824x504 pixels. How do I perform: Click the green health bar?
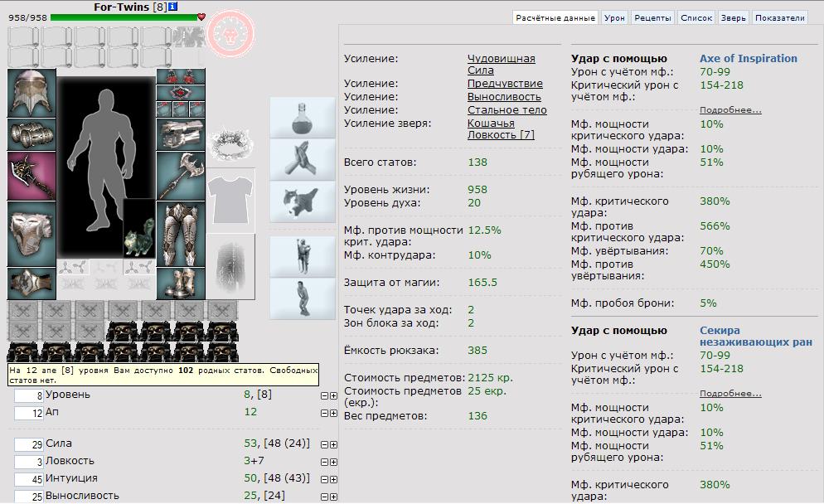(x=124, y=17)
